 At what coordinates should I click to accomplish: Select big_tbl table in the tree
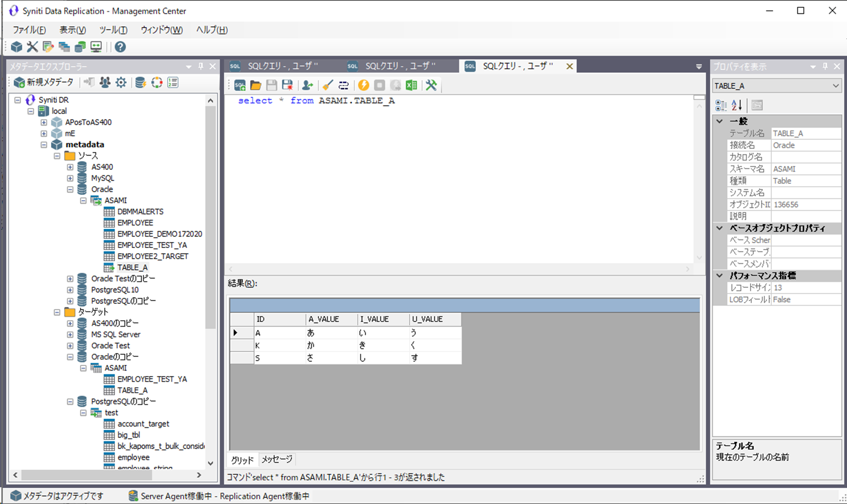tap(129, 435)
